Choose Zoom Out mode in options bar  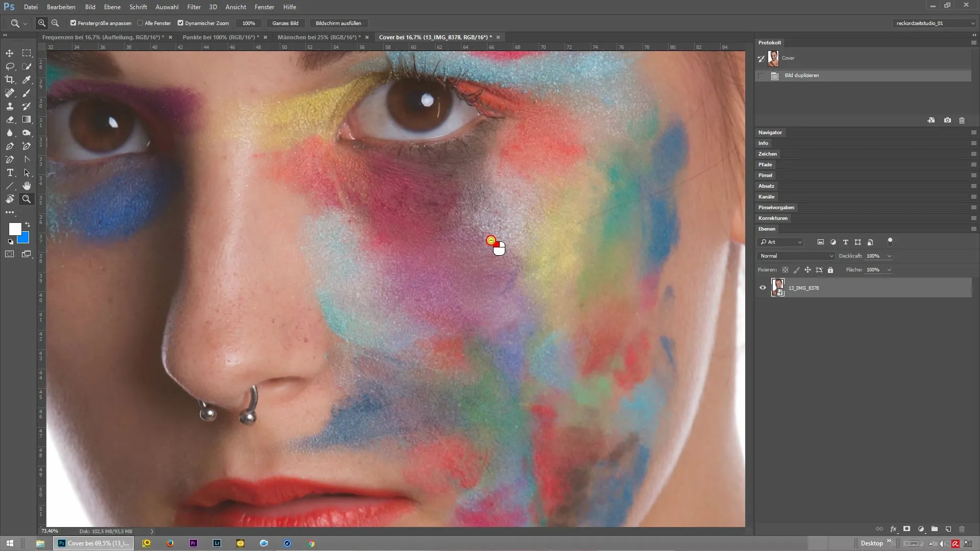pos(55,23)
